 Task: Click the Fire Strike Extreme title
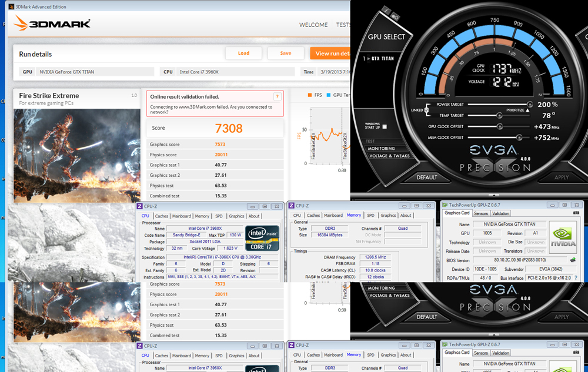[49, 96]
